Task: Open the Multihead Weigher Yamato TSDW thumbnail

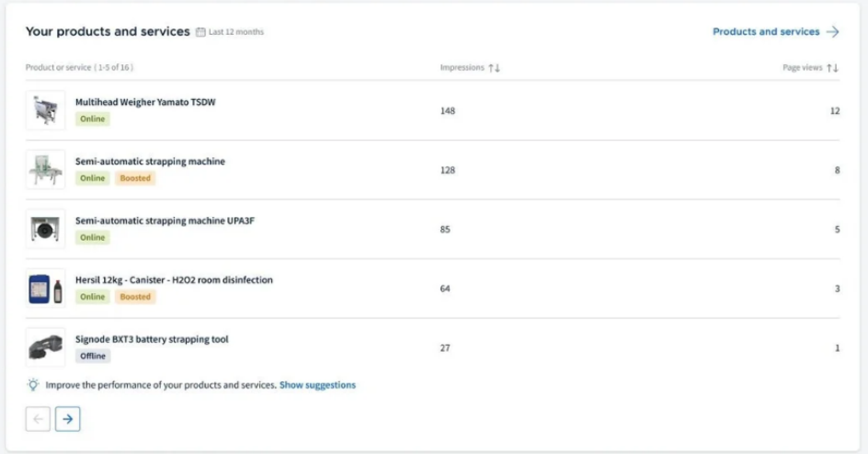Action: (45, 110)
